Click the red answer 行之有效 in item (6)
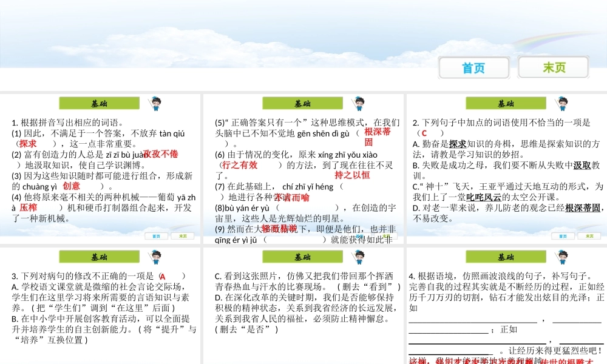This screenshot has width=607, height=364. tap(240, 165)
